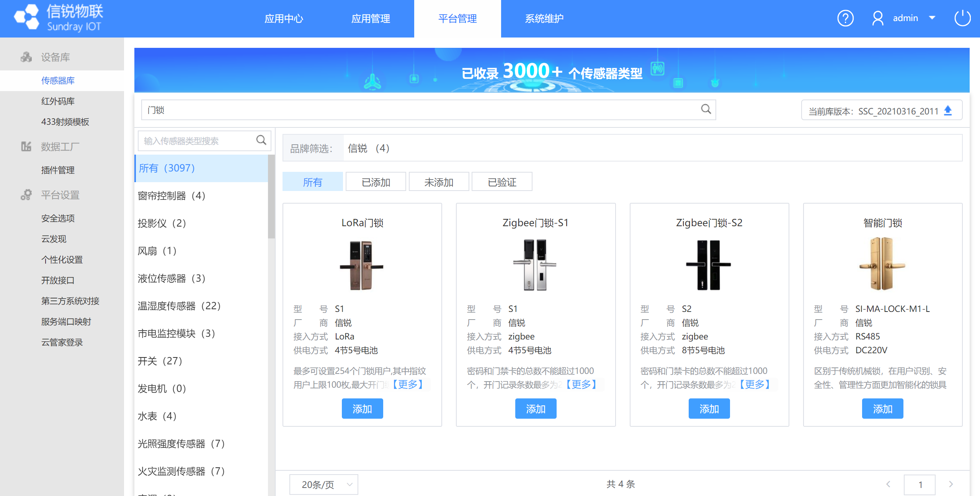Select category 风扇 (1)
Screen dimensions: 980x496
click(x=201, y=251)
